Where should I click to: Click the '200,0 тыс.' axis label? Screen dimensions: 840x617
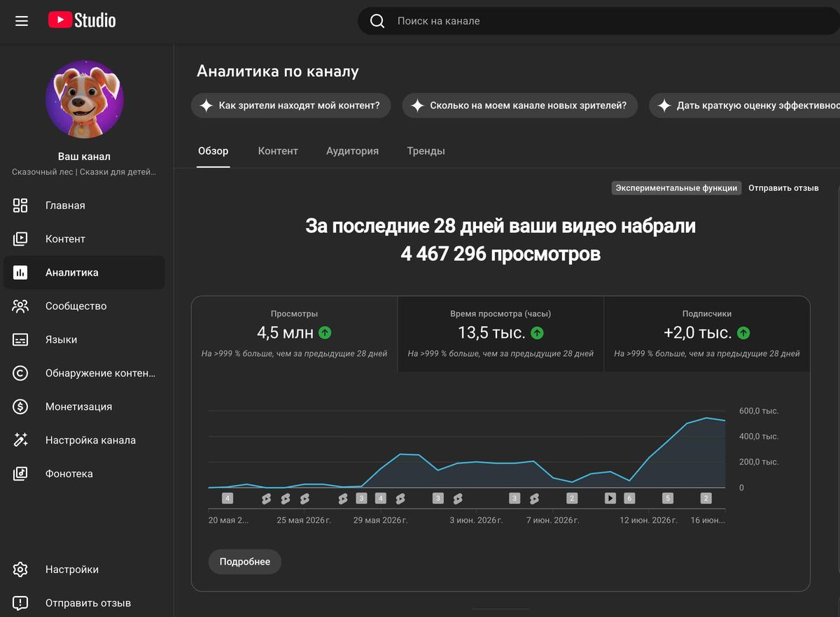[x=759, y=462]
